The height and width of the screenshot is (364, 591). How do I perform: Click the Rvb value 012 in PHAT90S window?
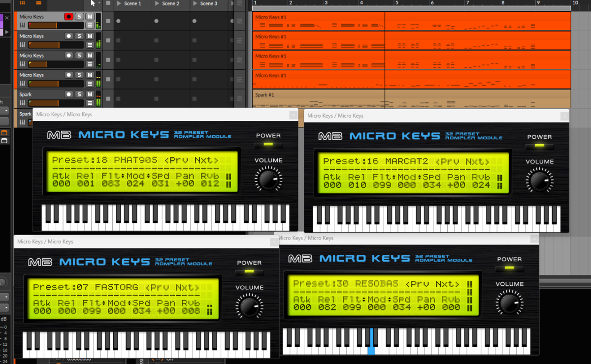coord(210,184)
